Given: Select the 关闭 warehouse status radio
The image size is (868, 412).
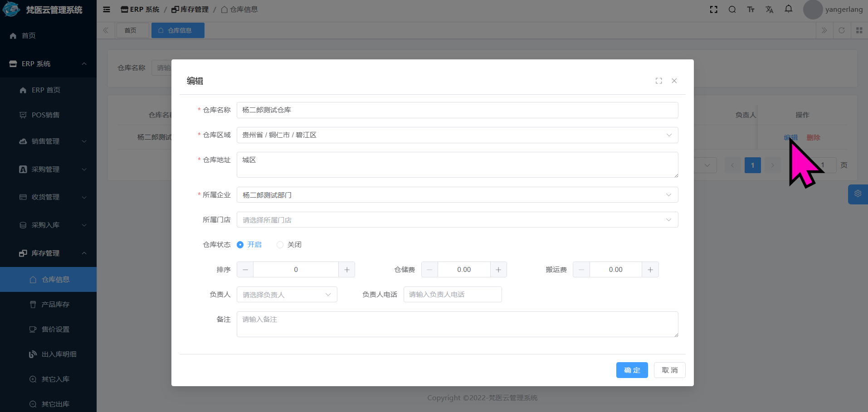Looking at the screenshot, I should tap(280, 245).
